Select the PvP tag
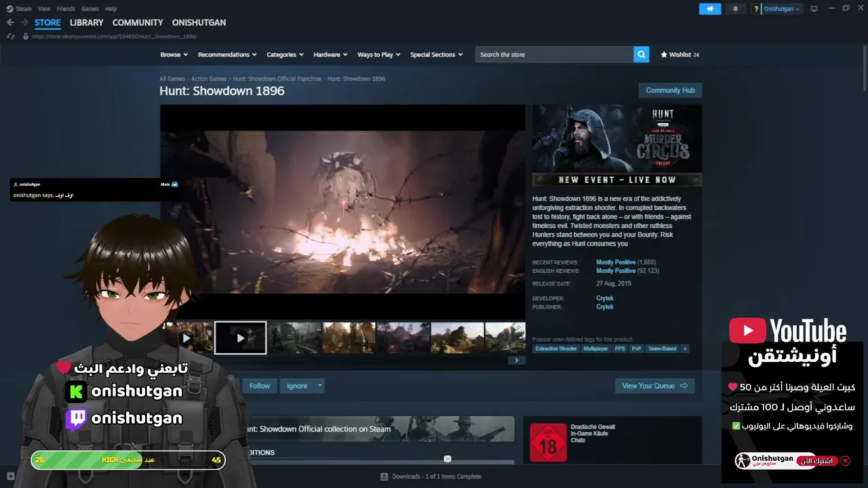This screenshot has height=488, width=868. 636,348
